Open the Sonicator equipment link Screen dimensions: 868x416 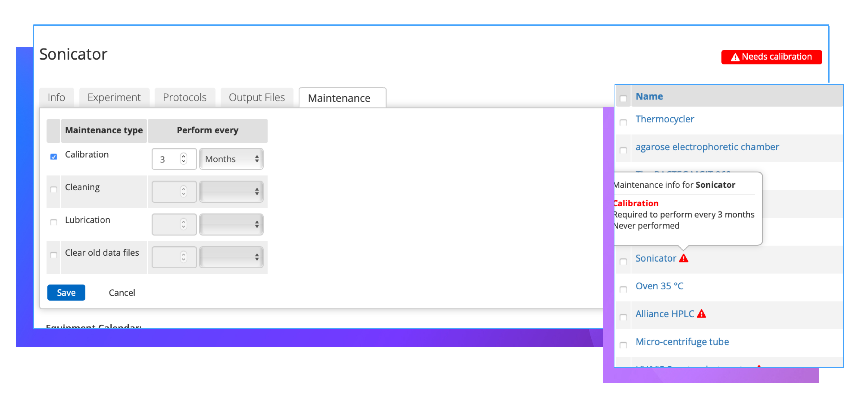coord(656,258)
